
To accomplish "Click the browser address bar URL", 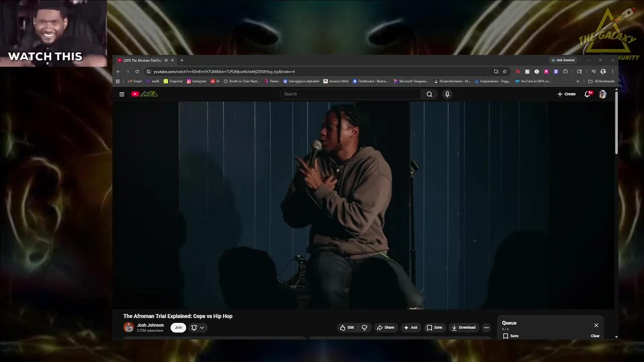I will (x=224, y=71).
